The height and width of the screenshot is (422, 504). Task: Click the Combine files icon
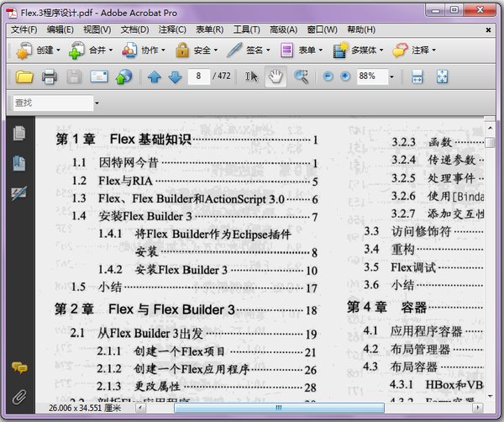click(76, 50)
